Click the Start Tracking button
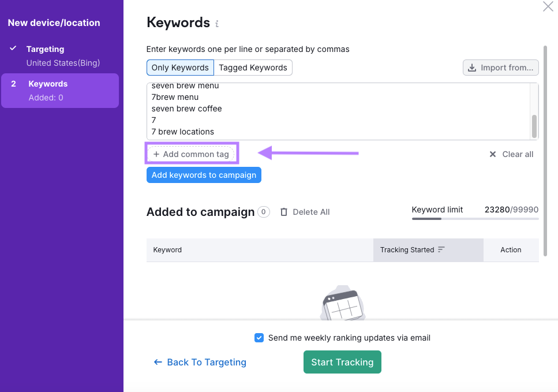 [342, 362]
